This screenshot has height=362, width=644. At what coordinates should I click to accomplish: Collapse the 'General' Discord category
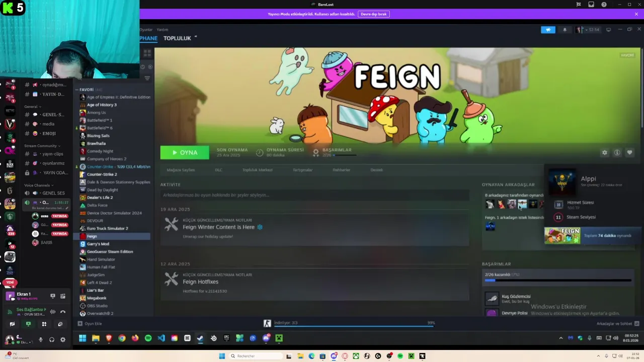32,107
